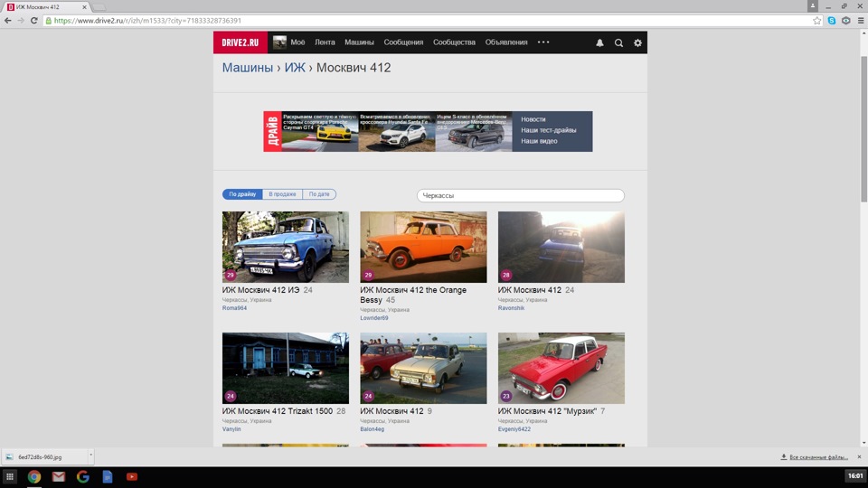868x488 pixels.
Task: Reload the page
Action: click(x=33, y=21)
